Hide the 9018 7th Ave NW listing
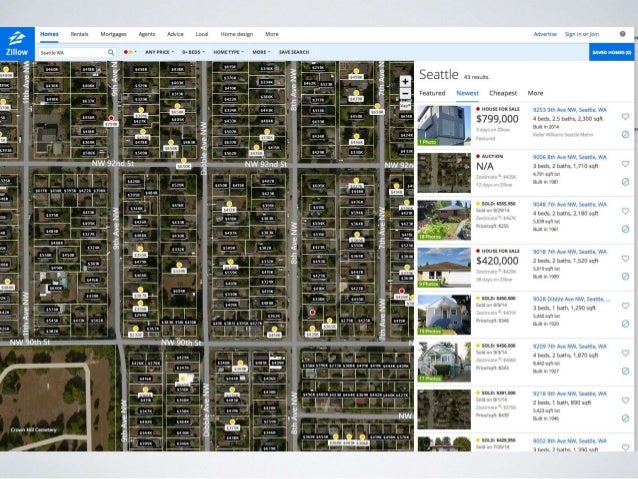Screen dimensions: 638x479 (x=625, y=276)
